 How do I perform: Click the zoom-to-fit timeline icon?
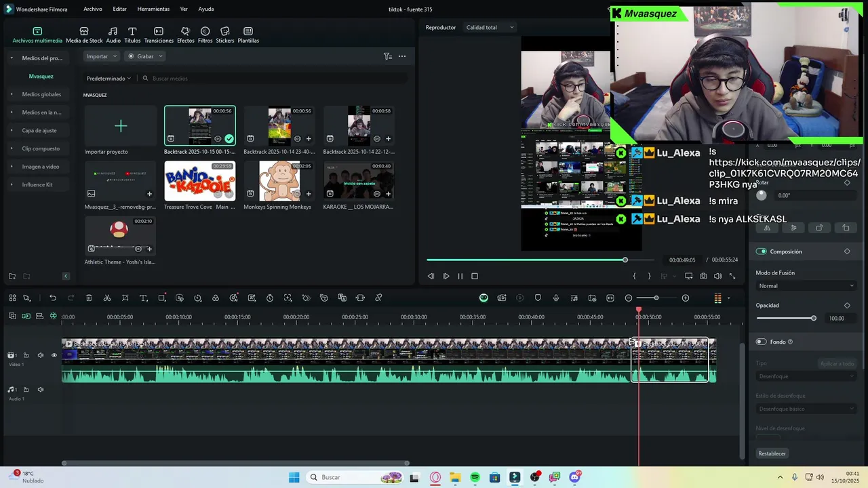tap(610, 298)
